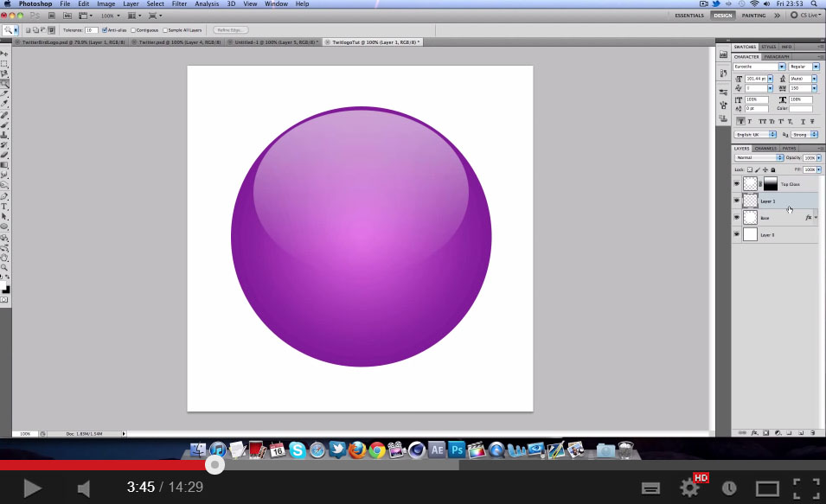Open the blend mode dropdown showing Normal
This screenshot has width=826, height=504.
757,157
